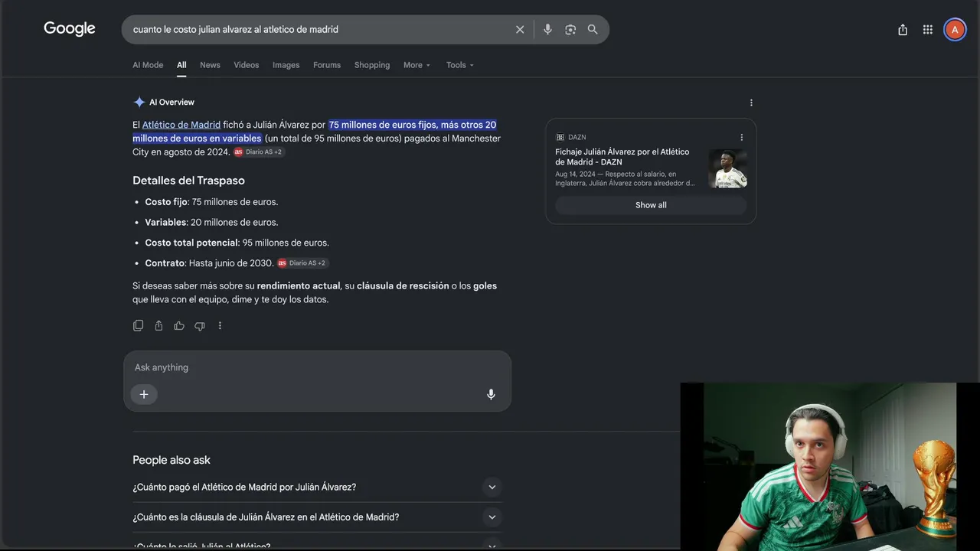
Task: Switch to the Videos tab
Action: [x=247, y=65]
